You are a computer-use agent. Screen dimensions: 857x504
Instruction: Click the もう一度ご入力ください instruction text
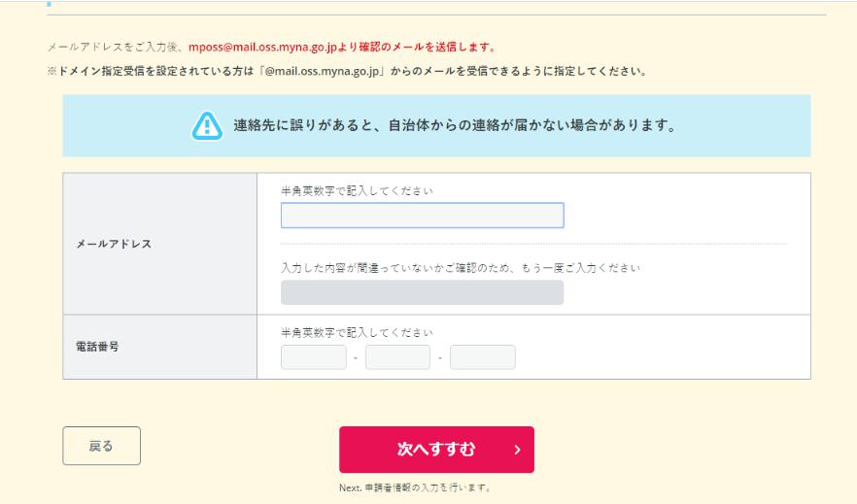coord(461,266)
